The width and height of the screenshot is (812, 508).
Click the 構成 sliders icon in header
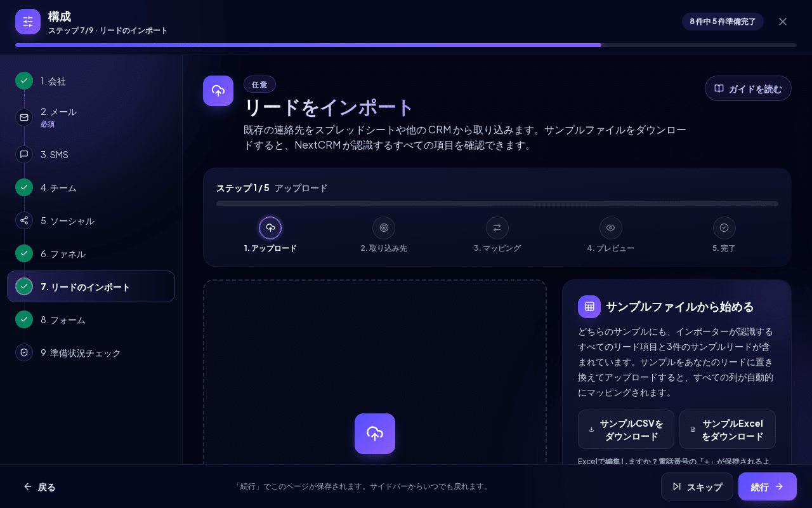[x=28, y=22]
